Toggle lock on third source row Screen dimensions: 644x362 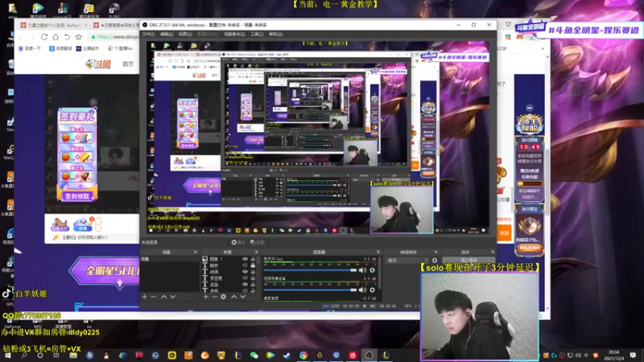tap(253, 271)
